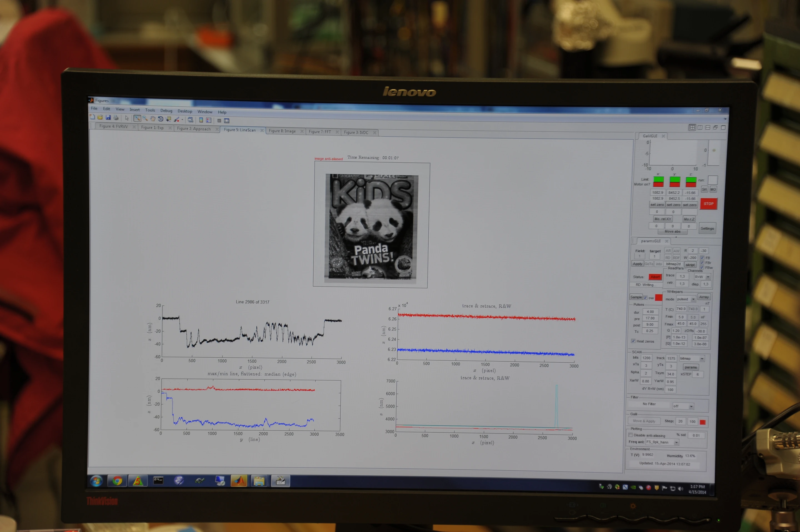Click the Sample button
The height and width of the screenshot is (532, 800).
636,297
